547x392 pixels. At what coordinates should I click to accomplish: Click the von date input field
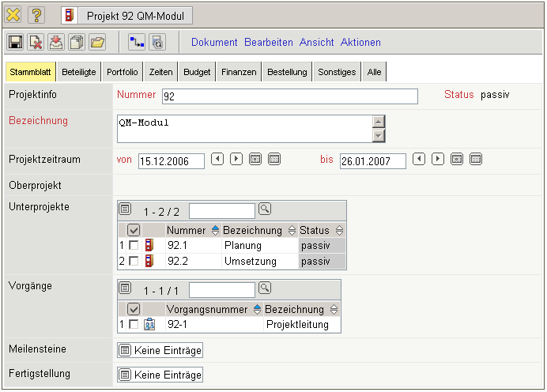171,161
